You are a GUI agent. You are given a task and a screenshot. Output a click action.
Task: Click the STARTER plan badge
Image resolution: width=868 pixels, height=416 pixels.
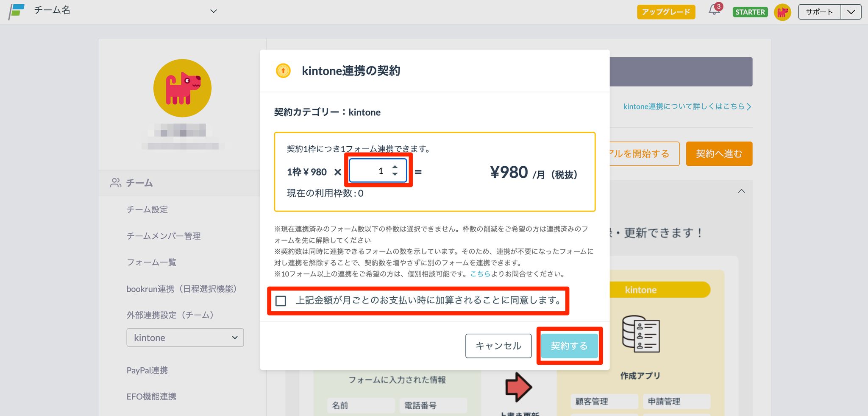click(750, 12)
